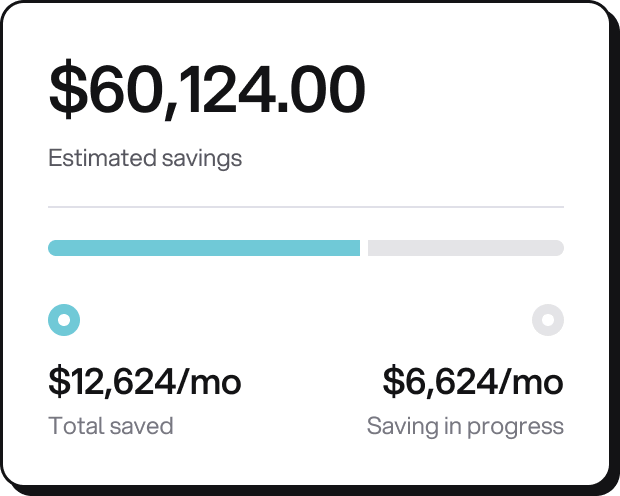Click the $60,124.00 estimated savings amount
Image resolution: width=620 pixels, height=496 pixels.
click(x=207, y=90)
